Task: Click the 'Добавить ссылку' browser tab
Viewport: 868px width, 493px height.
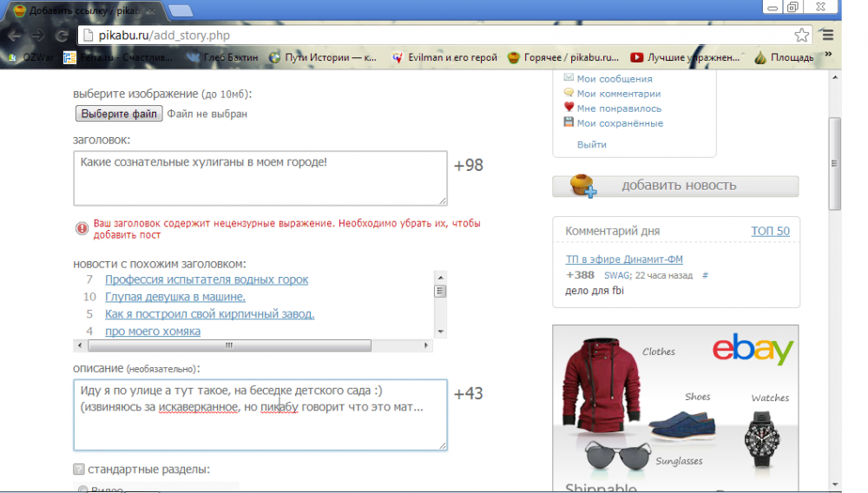Action: [x=84, y=10]
